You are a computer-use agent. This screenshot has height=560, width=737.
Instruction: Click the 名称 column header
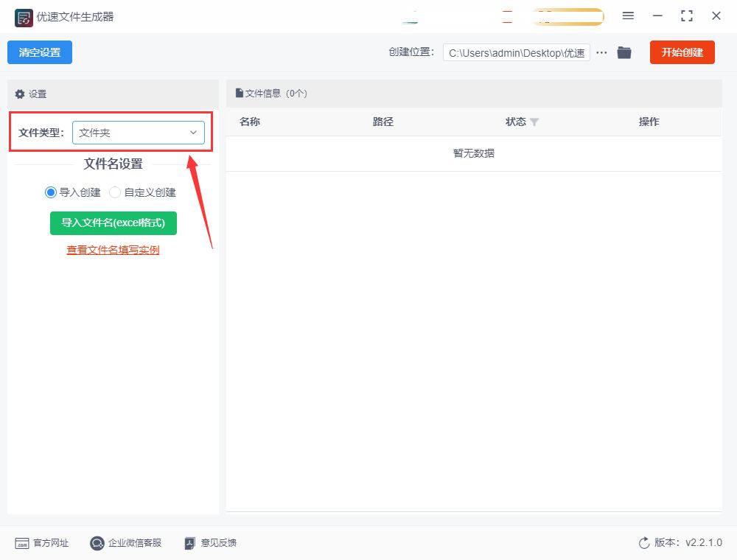(250, 122)
